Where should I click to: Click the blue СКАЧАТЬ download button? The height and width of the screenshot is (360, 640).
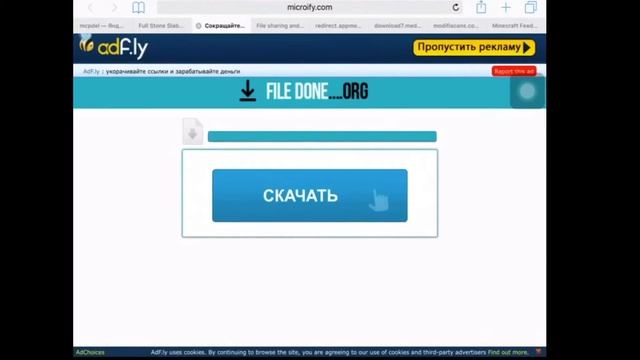point(310,196)
